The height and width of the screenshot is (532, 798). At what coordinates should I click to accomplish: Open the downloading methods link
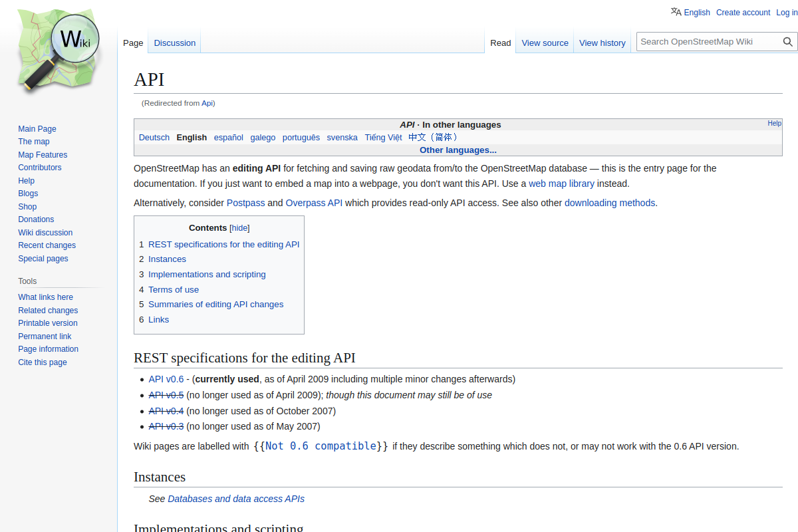click(x=610, y=203)
